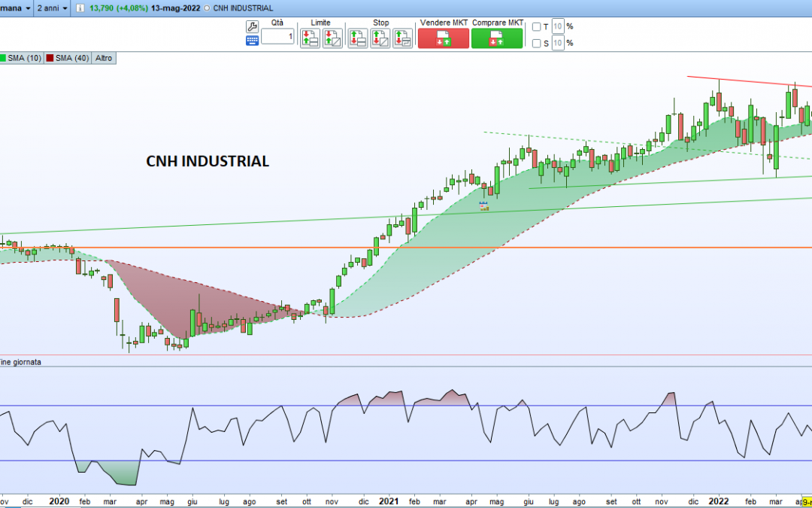Click the "2021" year label on the time axis

(x=389, y=501)
